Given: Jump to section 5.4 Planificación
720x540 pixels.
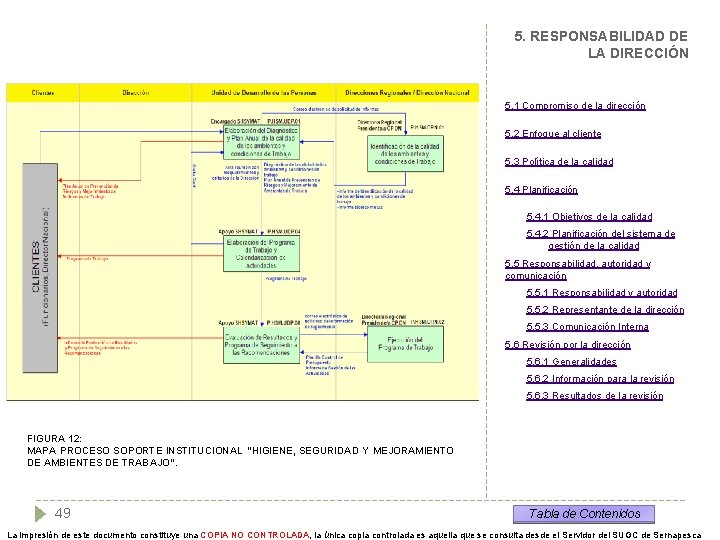Looking at the screenshot, I should point(541,190).
